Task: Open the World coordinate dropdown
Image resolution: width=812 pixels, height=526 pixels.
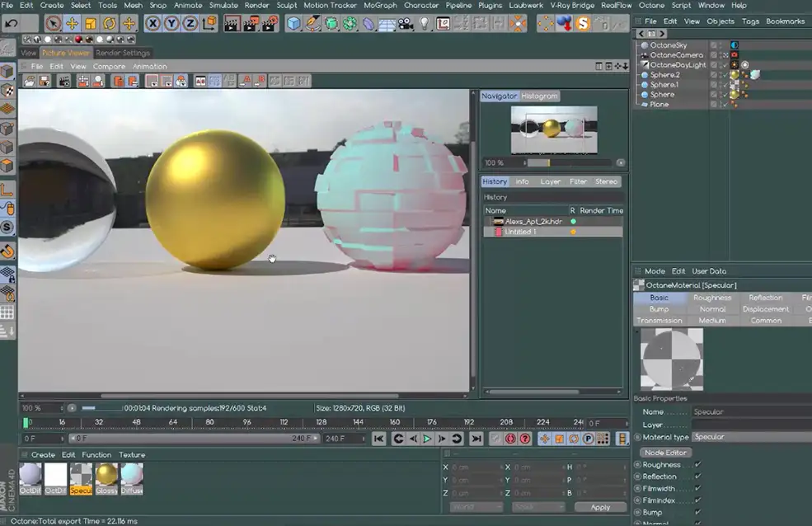Action: (476, 507)
